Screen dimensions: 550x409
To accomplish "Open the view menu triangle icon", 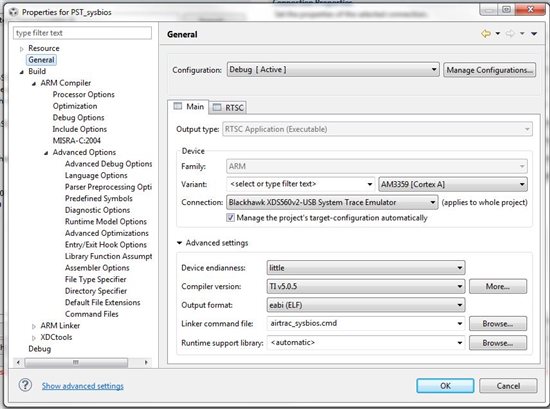I will 534,34.
